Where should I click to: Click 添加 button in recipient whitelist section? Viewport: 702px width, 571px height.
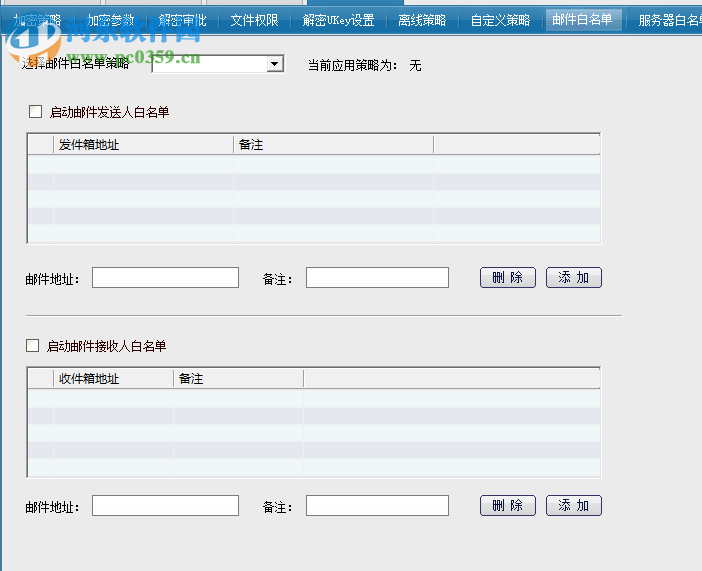pos(574,506)
